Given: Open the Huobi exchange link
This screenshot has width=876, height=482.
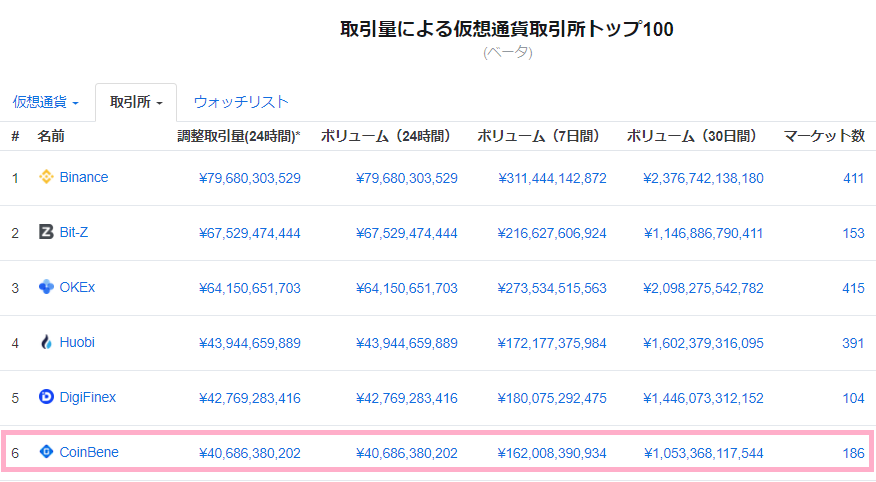Looking at the screenshot, I should [77, 343].
